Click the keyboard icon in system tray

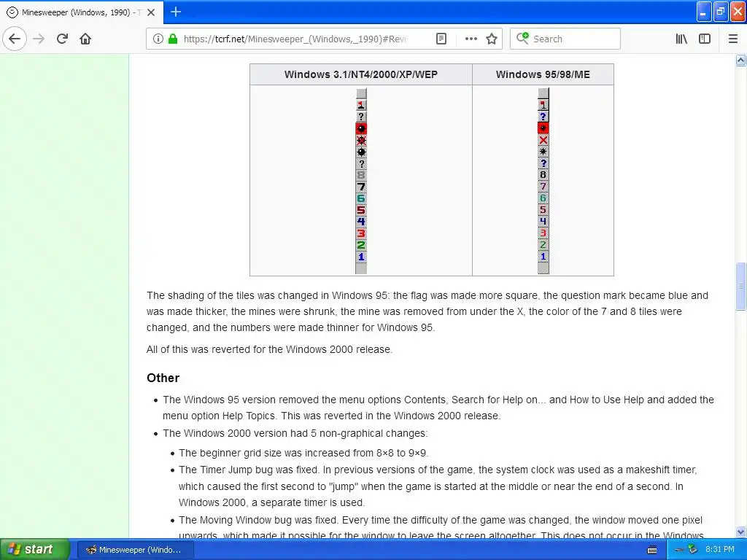pyautogui.click(x=652, y=550)
